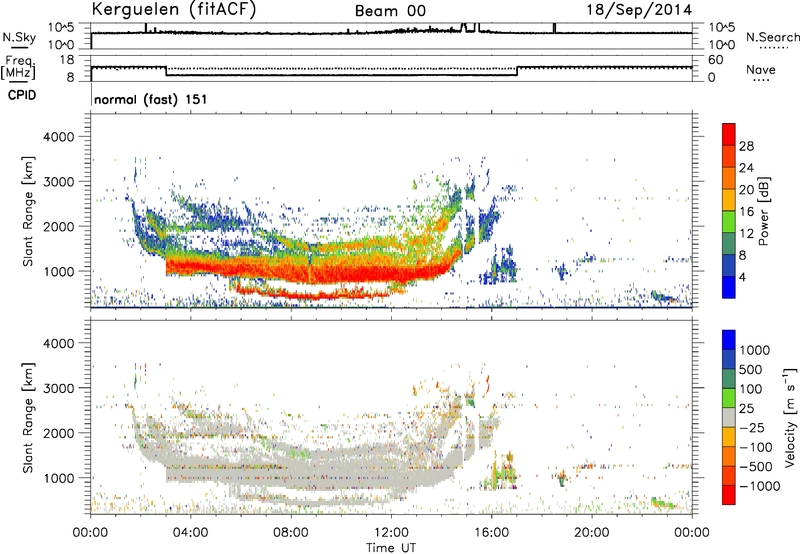This screenshot has width=800, height=554.
Task: Click the 'Slant Range [km]' label on the power panel
Action: coord(28,211)
